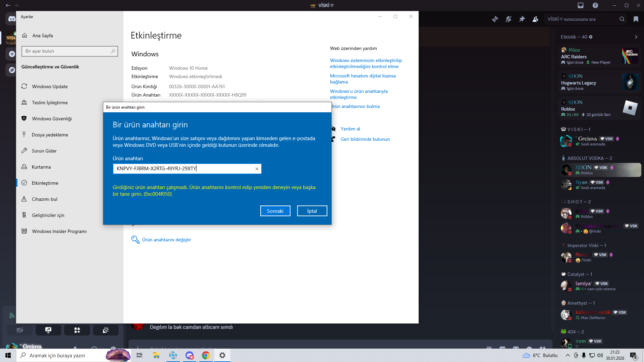This screenshot has height=362, width=644.
Task: Open Windows Insider Programı page
Action: tap(70, 231)
